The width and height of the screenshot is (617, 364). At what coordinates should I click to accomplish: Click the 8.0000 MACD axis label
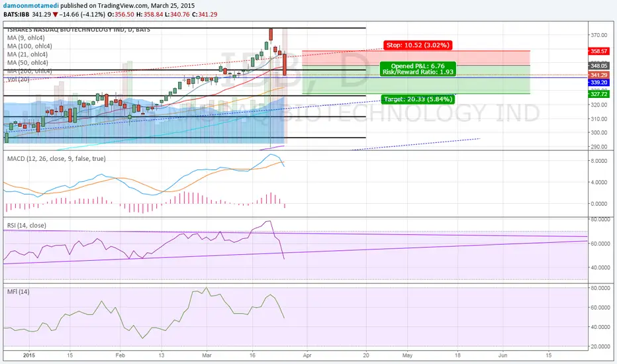click(598, 161)
